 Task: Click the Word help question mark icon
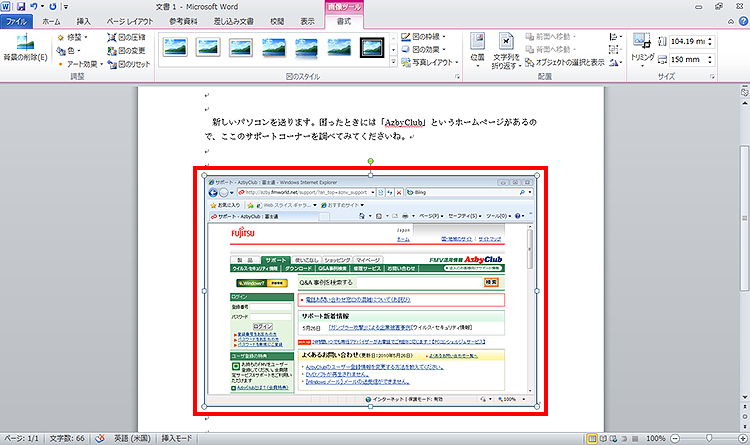click(743, 21)
